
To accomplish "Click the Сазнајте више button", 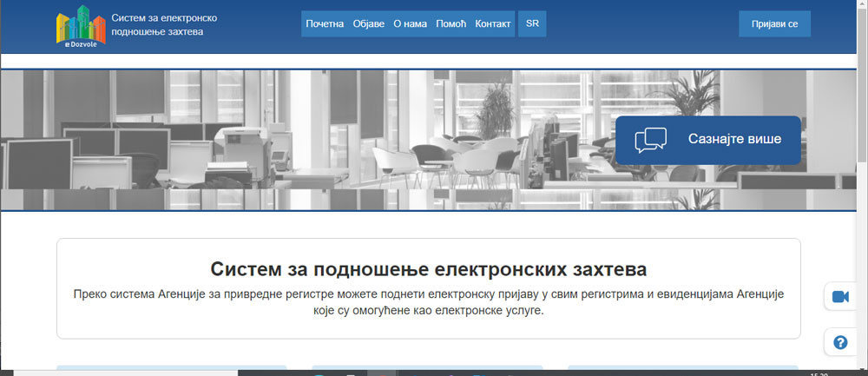I will 708,140.
